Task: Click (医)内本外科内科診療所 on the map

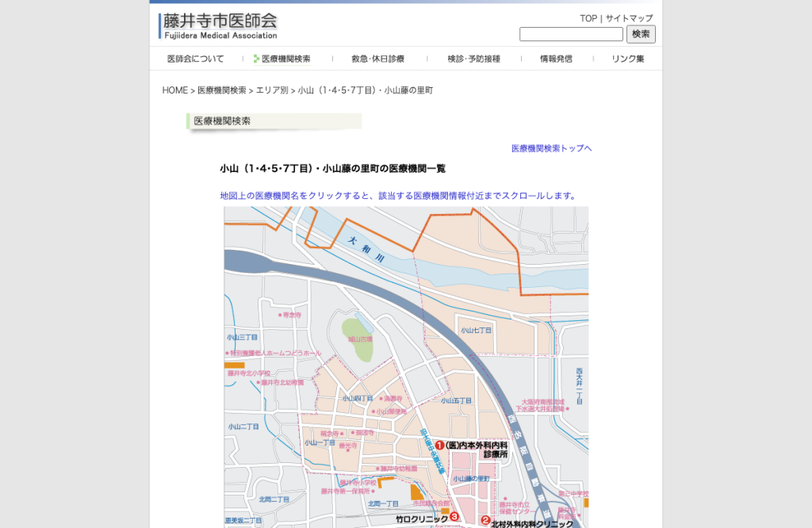Action: click(477, 450)
